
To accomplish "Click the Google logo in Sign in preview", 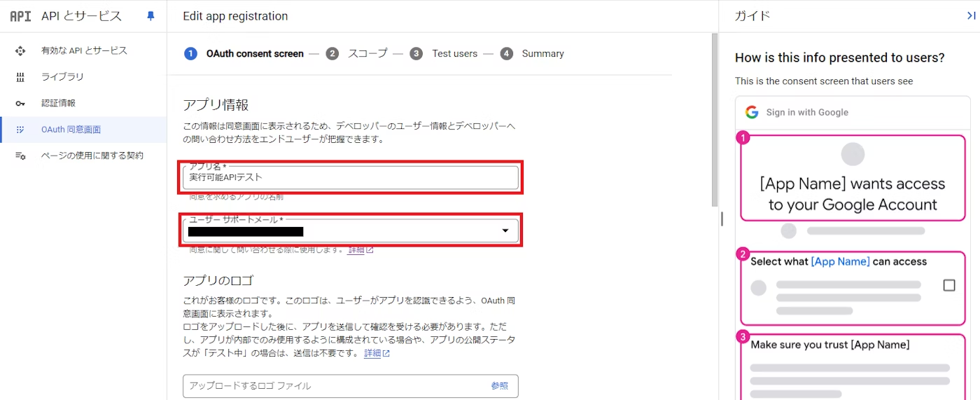I will 752,112.
